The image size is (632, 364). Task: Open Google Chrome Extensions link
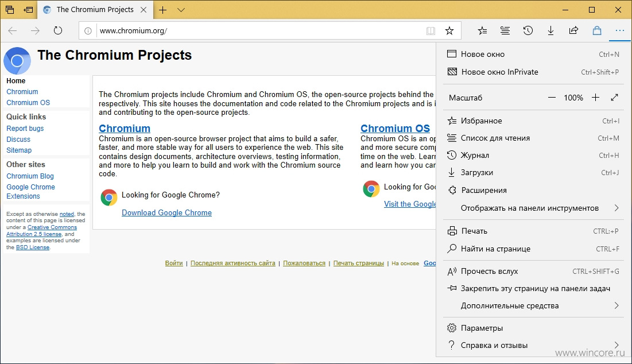pyautogui.click(x=30, y=191)
